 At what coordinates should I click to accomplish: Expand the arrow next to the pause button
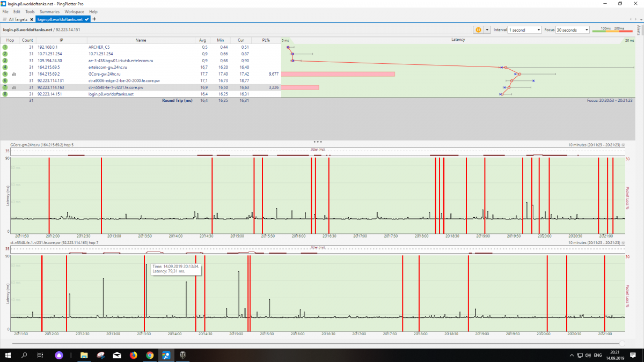click(x=487, y=30)
